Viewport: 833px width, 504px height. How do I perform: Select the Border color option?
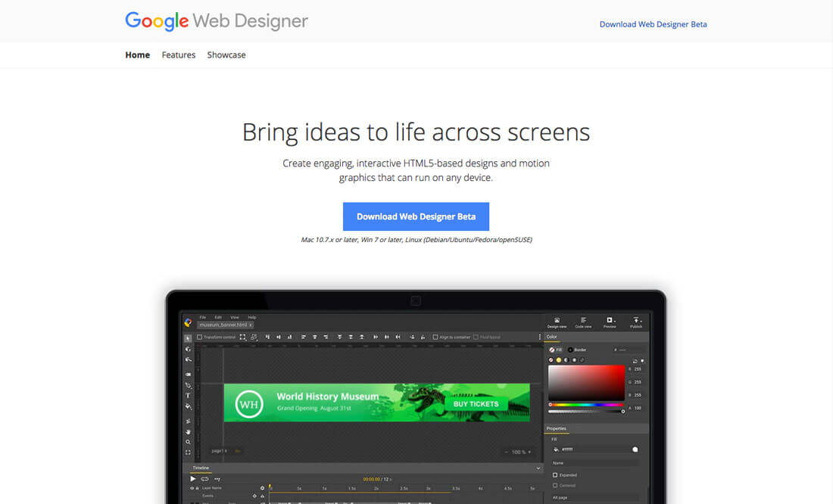click(577, 350)
